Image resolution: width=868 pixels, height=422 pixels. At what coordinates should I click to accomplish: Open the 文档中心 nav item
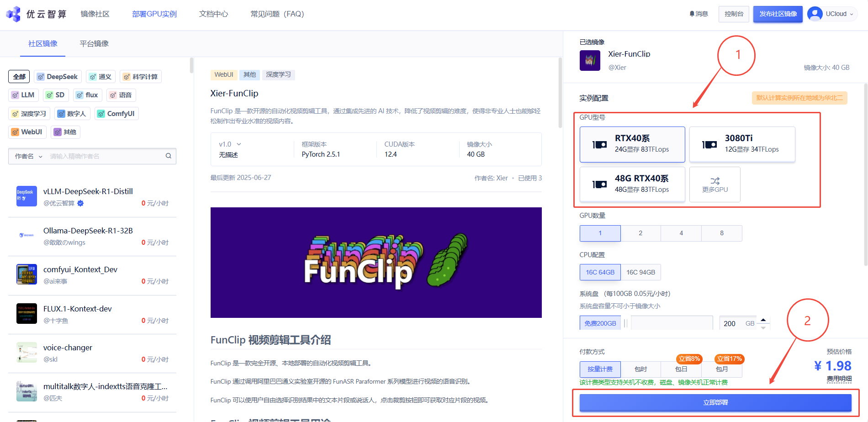[213, 14]
